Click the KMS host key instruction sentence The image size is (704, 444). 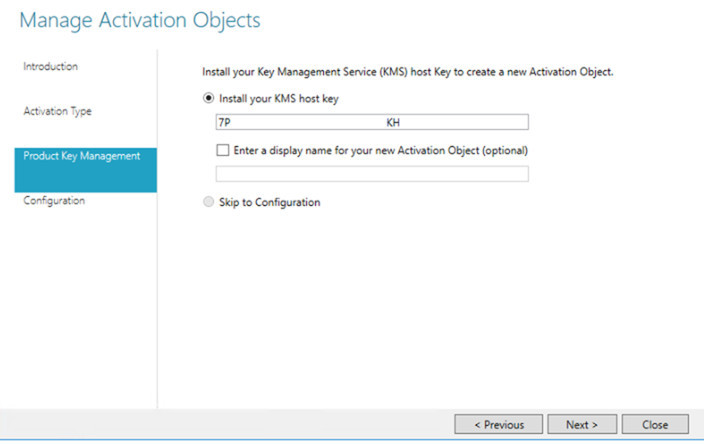(407, 72)
